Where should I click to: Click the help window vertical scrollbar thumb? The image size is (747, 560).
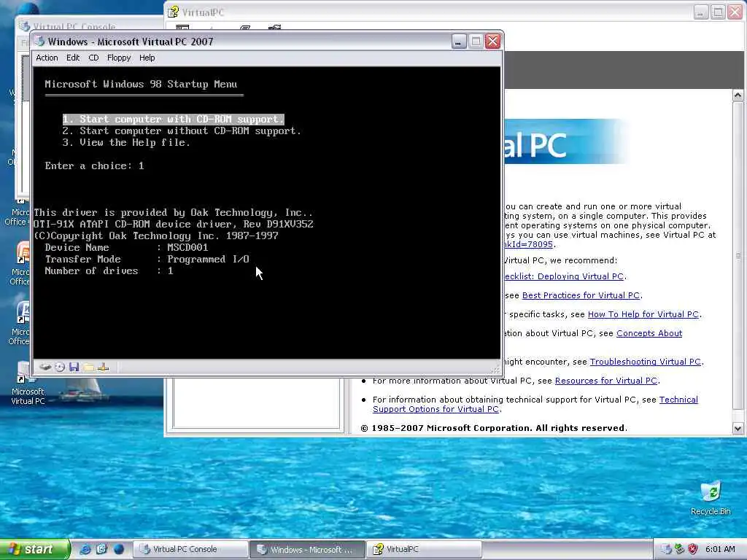tap(738, 255)
